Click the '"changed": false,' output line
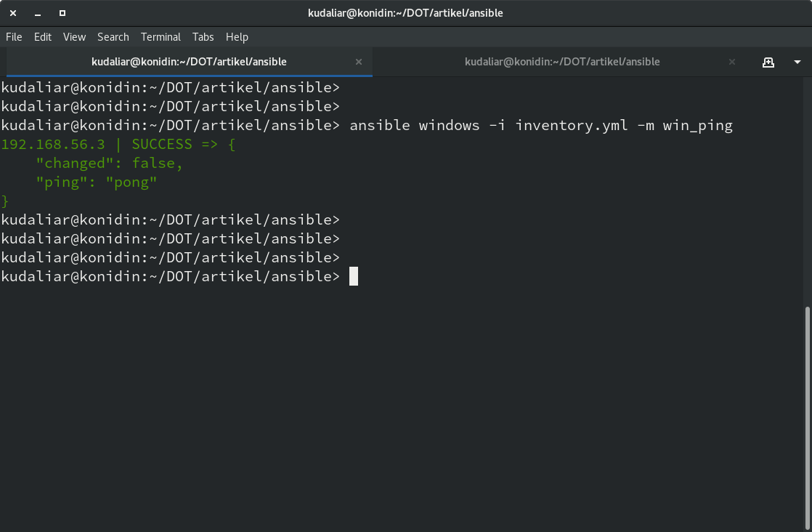Image resolution: width=812 pixels, height=532 pixels. 109,164
